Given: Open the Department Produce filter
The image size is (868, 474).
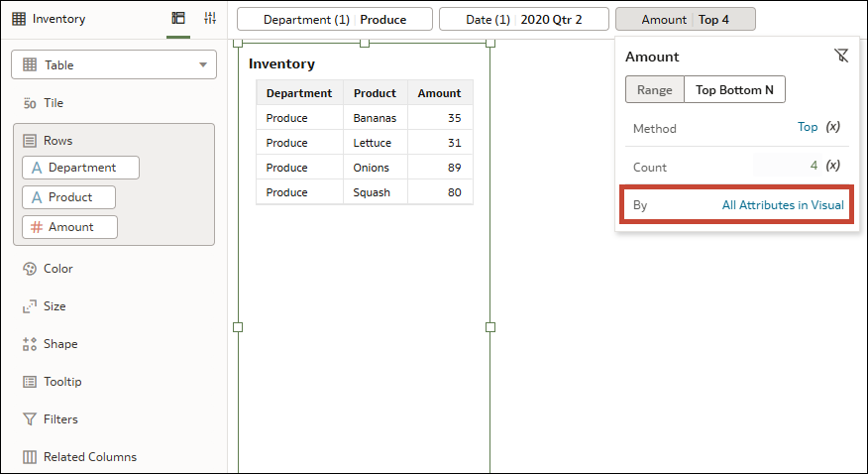Looking at the screenshot, I should click(334, 19).
